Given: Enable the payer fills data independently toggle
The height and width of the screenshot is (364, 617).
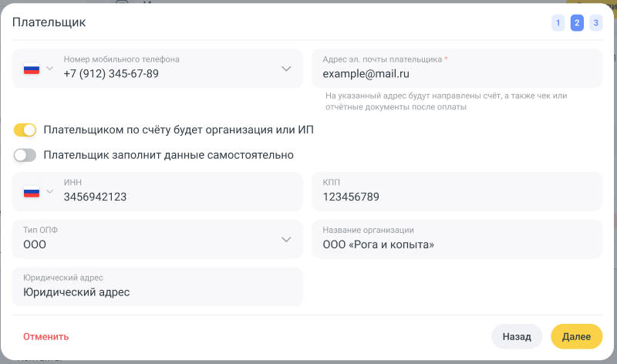Looking at the screenshot, I should 25,155.
